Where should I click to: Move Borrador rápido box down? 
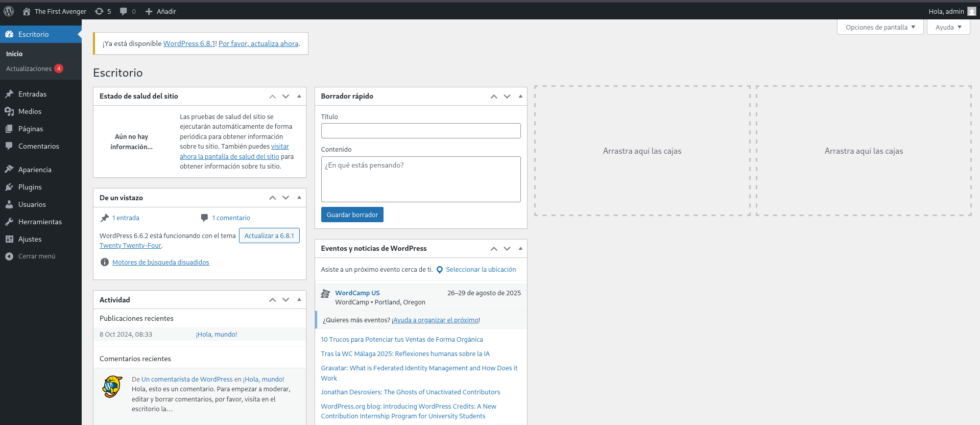pos(507,97)
